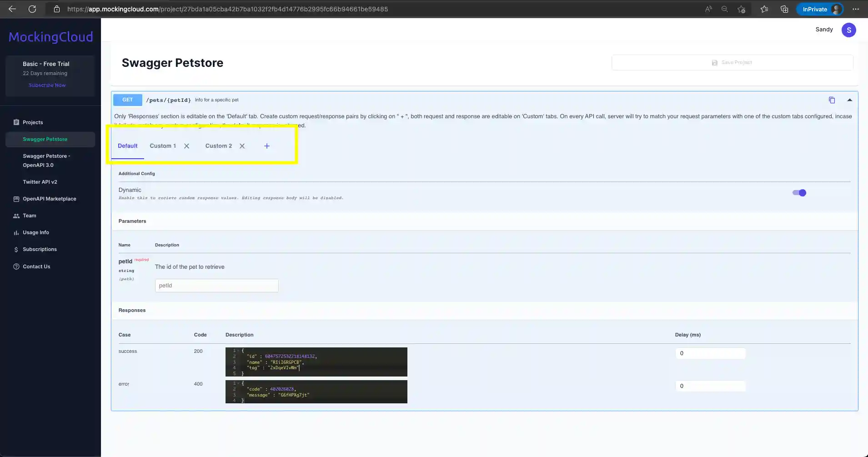This screenshot has width=868, height=457.
Task: Switch to the Custom 2 tab
Action: pyautogui.click(x=218, y=146)
